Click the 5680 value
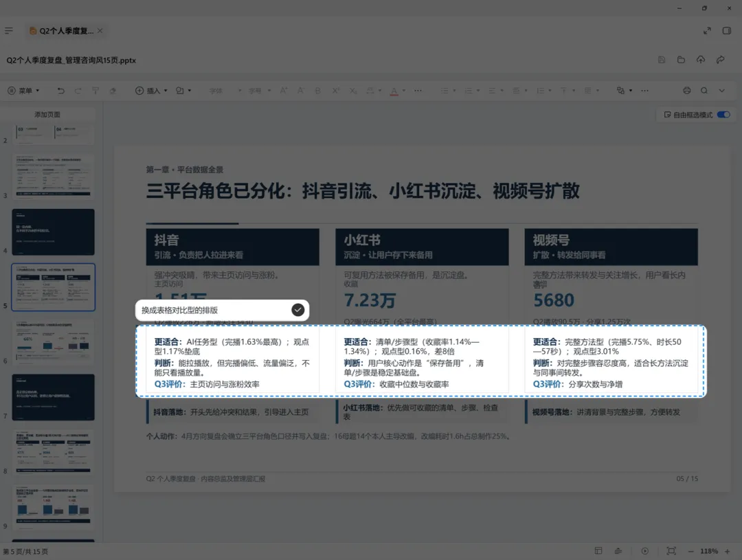Screen dimensions: 742x560 pyautogui.click(x=554, y=300)
